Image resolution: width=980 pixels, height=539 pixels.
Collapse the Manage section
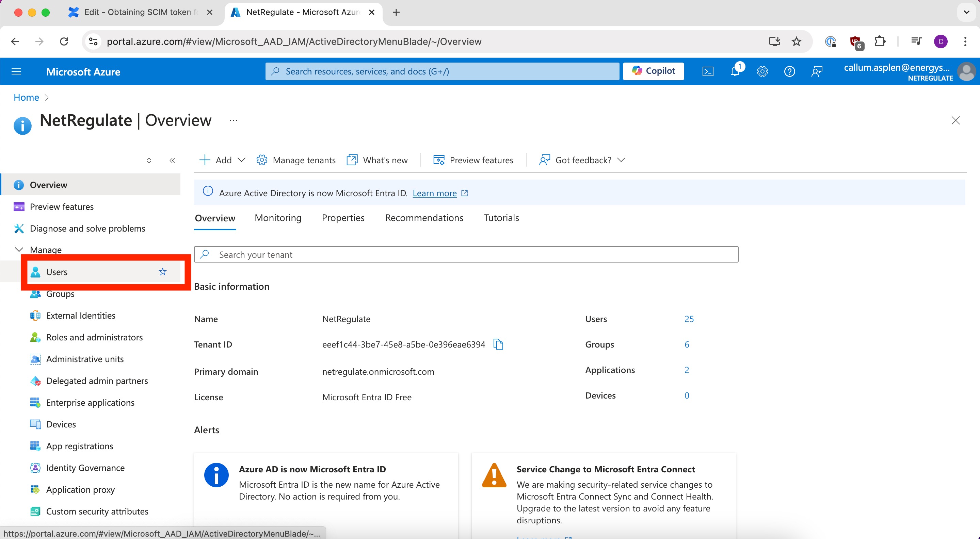click(19, 250)
